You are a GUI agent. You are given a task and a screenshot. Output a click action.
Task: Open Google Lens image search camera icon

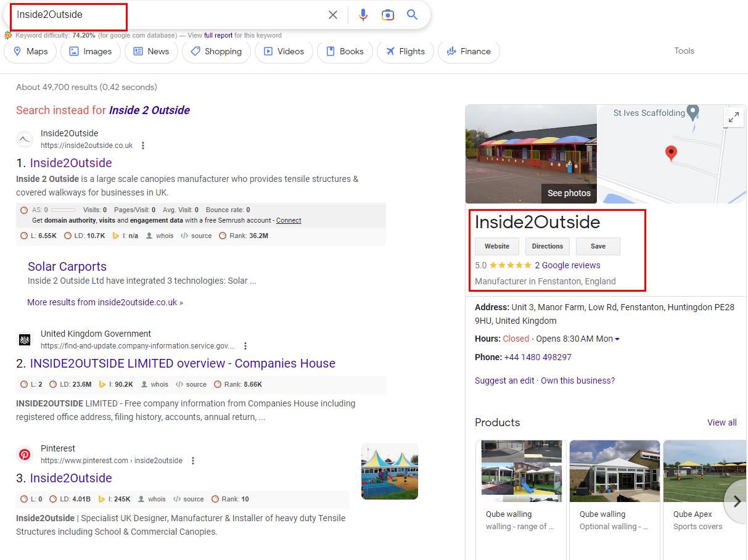tap(388, 15)
